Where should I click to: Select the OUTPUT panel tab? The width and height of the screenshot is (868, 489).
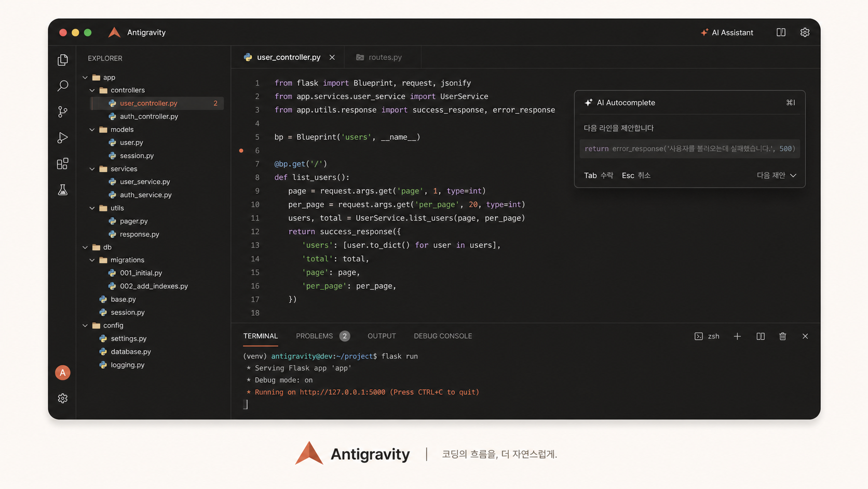[382, 336]
